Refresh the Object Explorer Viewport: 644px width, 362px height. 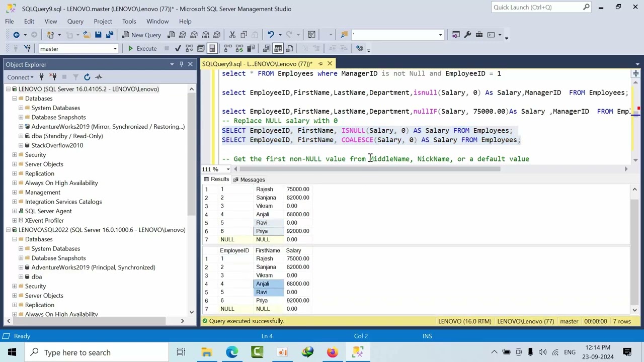click(x=87, y=77)
